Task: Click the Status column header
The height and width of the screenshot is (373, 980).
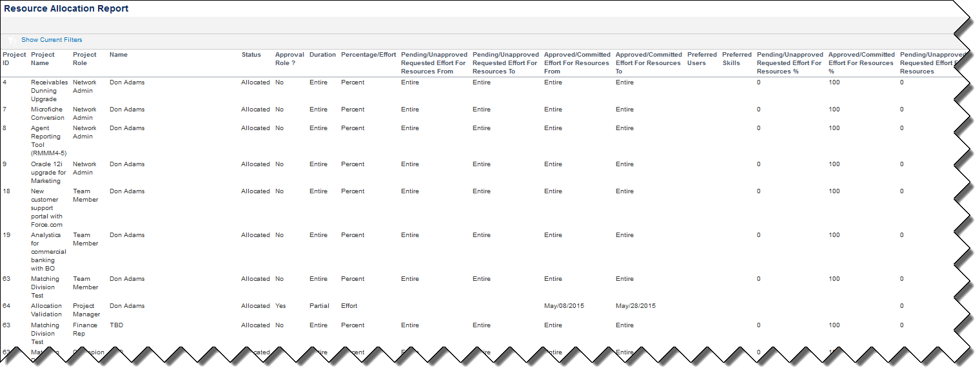Action: click(251, 55)
